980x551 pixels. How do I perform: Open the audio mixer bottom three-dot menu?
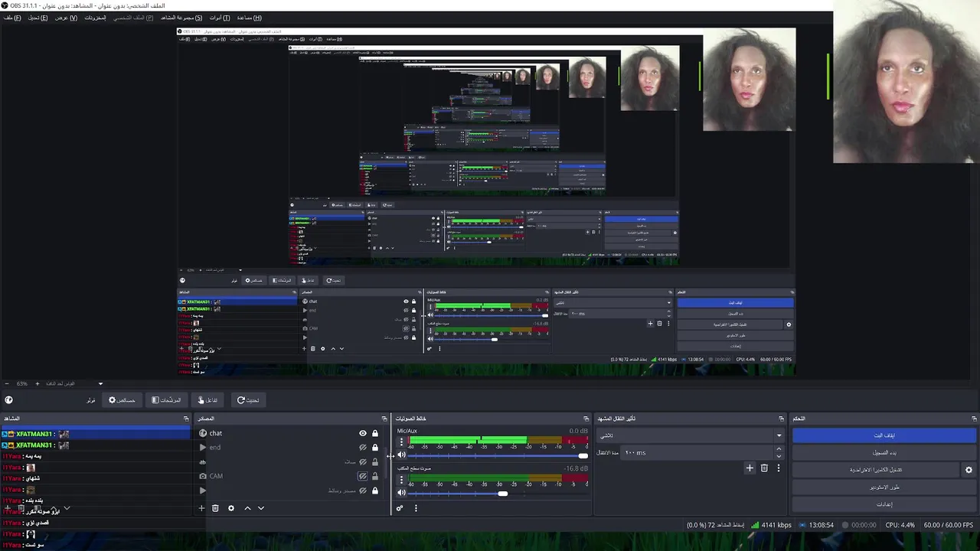416,508
